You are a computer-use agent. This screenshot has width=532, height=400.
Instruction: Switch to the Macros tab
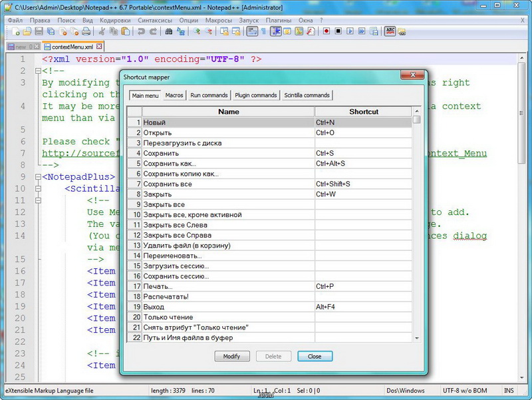174,95
